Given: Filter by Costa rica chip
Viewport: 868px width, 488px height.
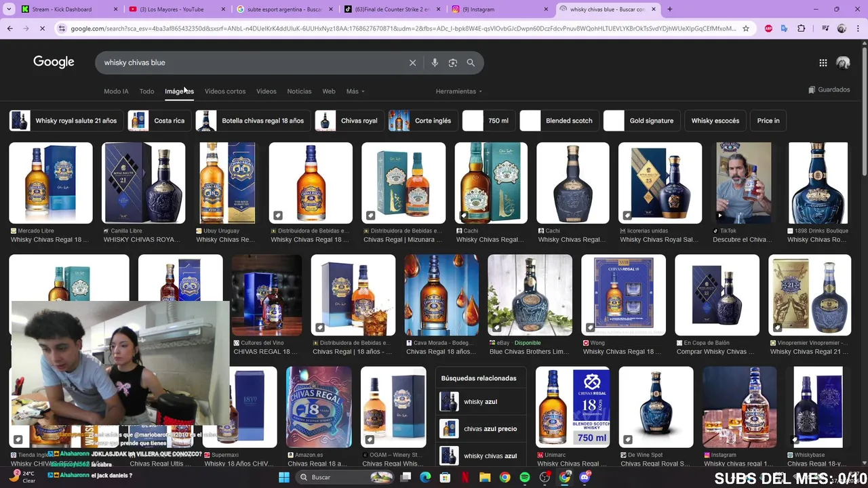Looking at the screenshot, I should (x=158, y=121).
